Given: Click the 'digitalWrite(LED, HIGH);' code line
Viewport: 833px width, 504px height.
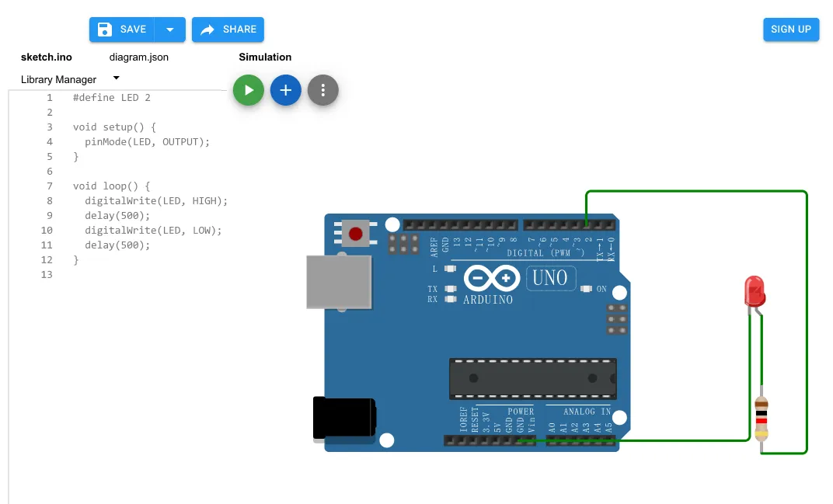Looking at the screenshot, I should 156,201.
